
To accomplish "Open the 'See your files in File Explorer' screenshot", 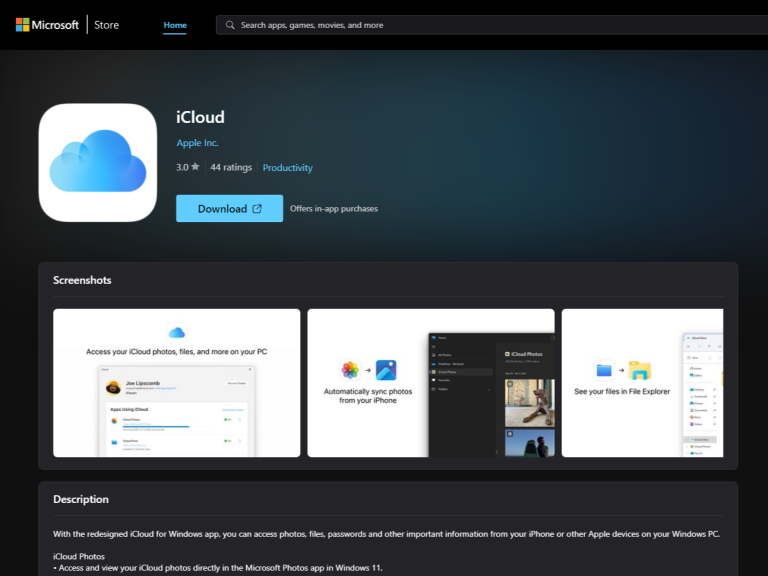I will 642,383.
